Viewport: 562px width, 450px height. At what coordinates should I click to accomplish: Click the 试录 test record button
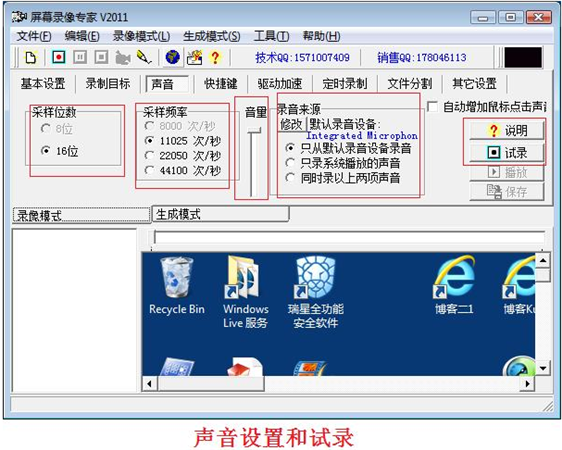click(x=506, y=153)
